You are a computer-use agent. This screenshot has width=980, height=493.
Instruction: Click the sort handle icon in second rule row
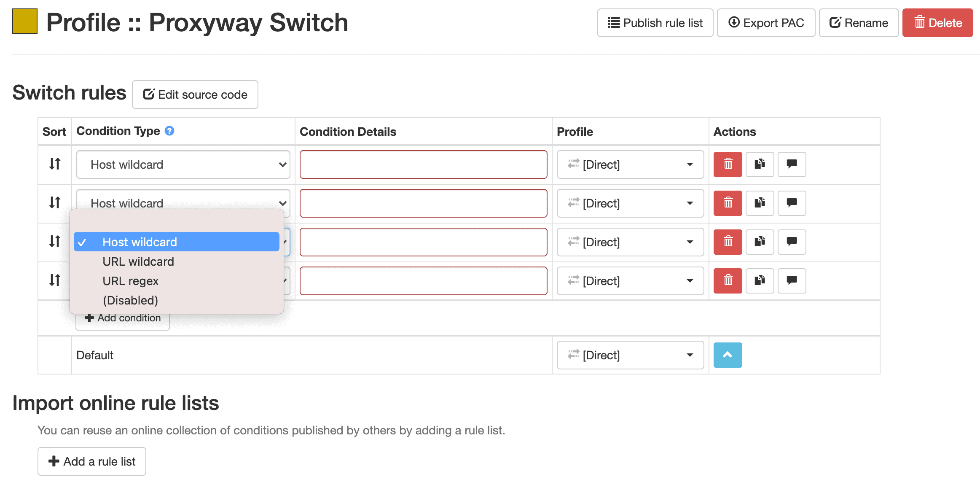[55, 202]
